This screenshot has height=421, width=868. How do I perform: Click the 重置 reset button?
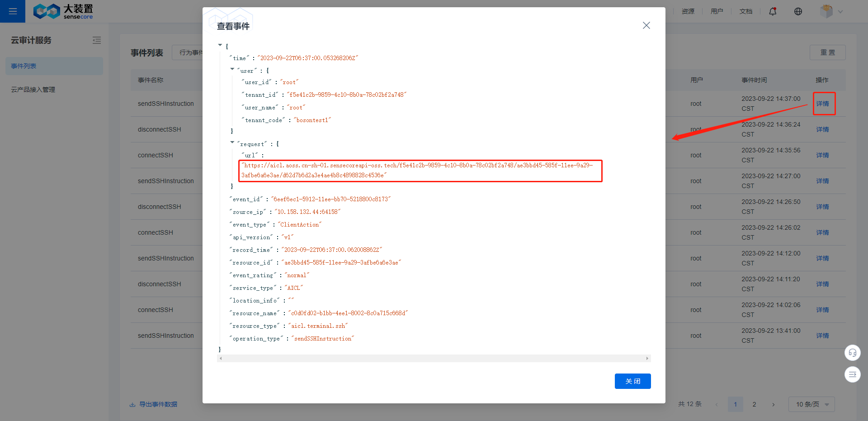point(827,52)
